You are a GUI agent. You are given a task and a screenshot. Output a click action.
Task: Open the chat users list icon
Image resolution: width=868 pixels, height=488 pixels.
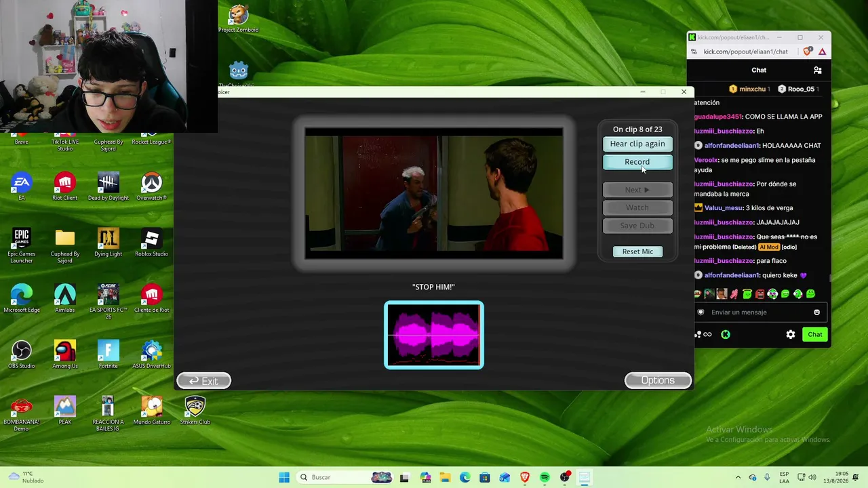tap(817, 70)
